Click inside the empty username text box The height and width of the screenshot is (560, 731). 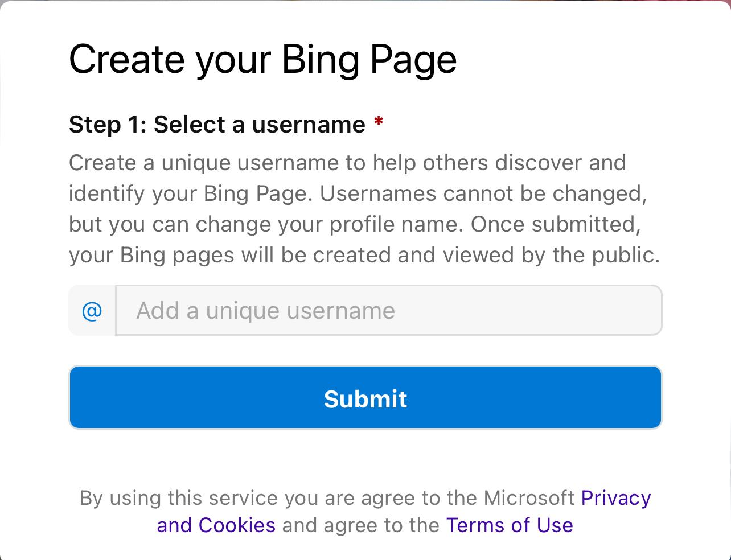coord(389,310)
